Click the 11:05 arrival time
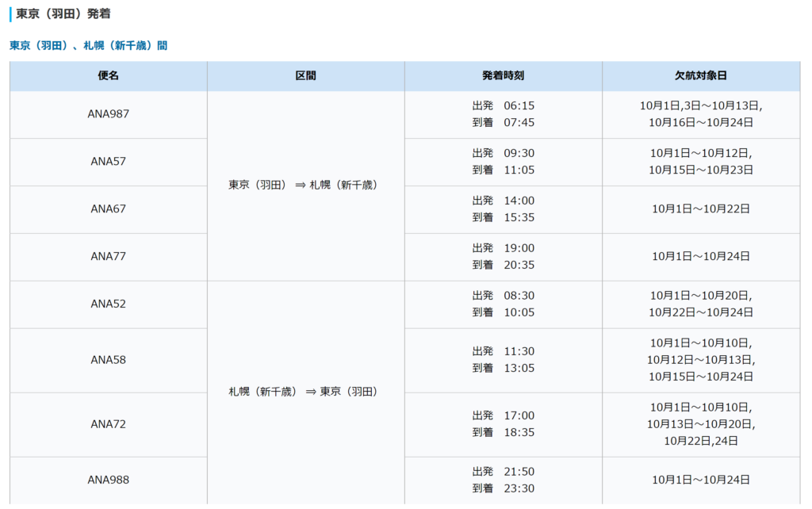 point(519,170)
